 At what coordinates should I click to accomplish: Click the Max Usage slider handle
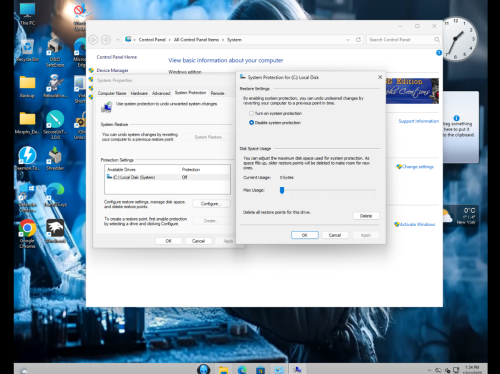(282, 190)
